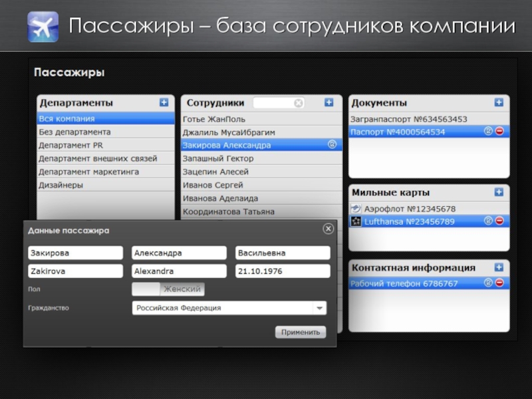Viewport: 532px width, 399px height.
Task: Add new contact information with plus icon
Action: [499, 267]
